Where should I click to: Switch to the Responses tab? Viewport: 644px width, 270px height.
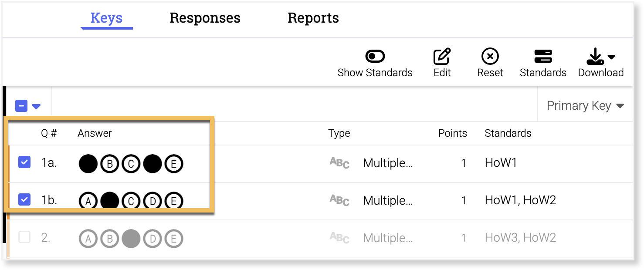[x=205, y=18]
